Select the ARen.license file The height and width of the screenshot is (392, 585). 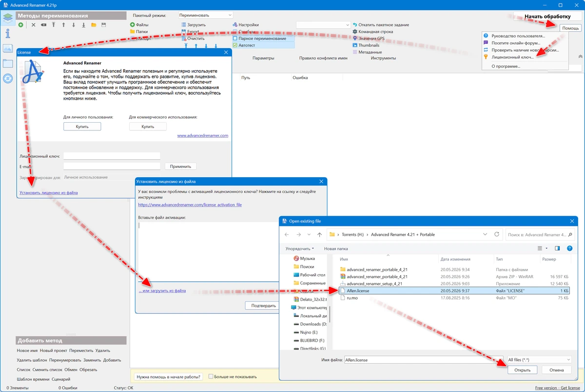tap(454, 291)
